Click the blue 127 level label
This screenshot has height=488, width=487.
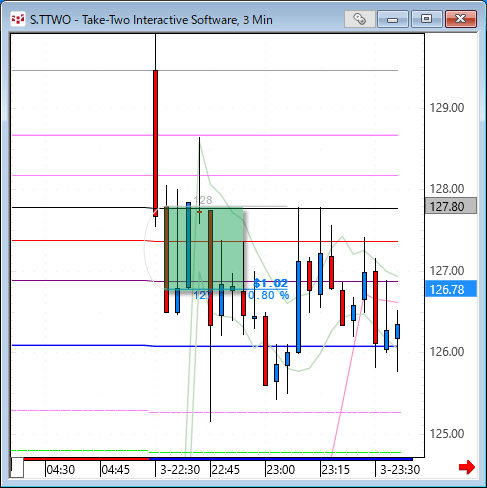(x=202, y=295)
